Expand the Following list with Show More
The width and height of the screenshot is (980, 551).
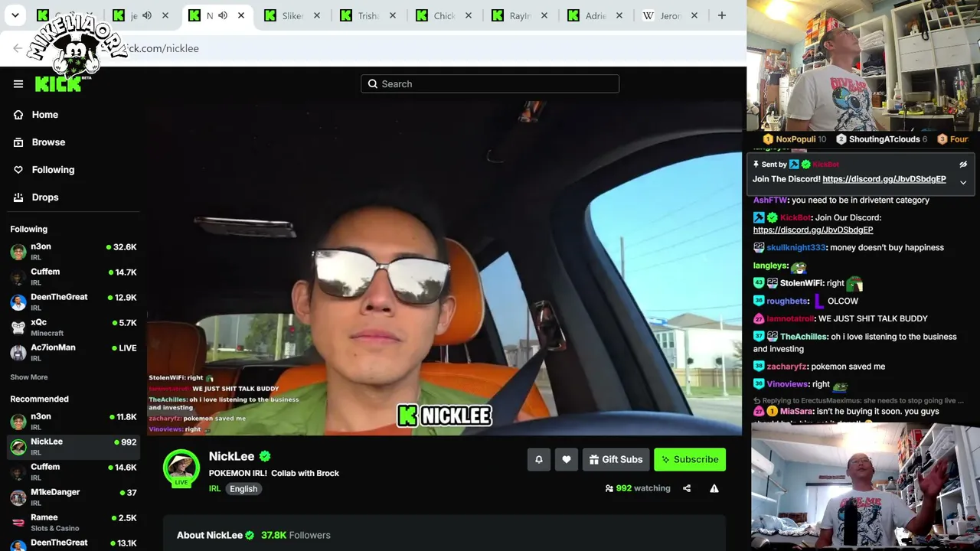pos(29,377)
